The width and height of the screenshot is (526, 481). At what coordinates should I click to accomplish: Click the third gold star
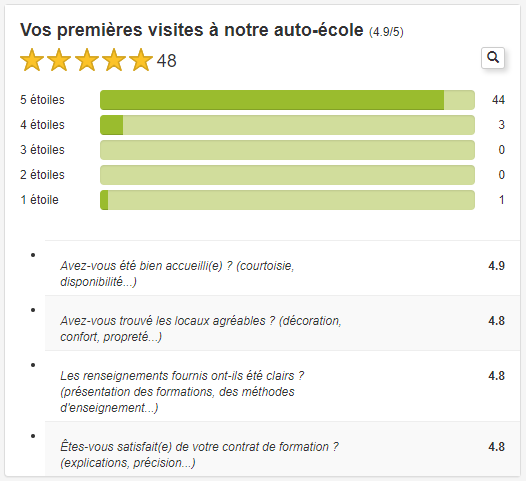(87, 60)
